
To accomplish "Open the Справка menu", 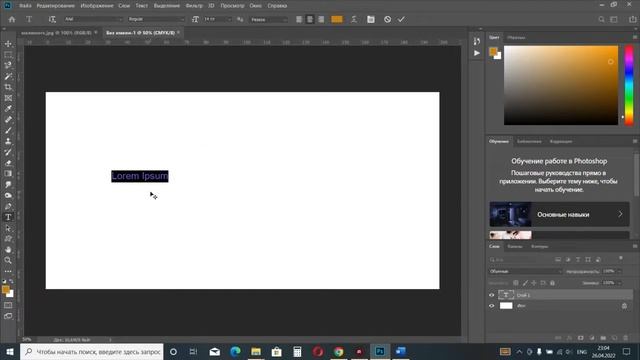I will coord(277,6).
